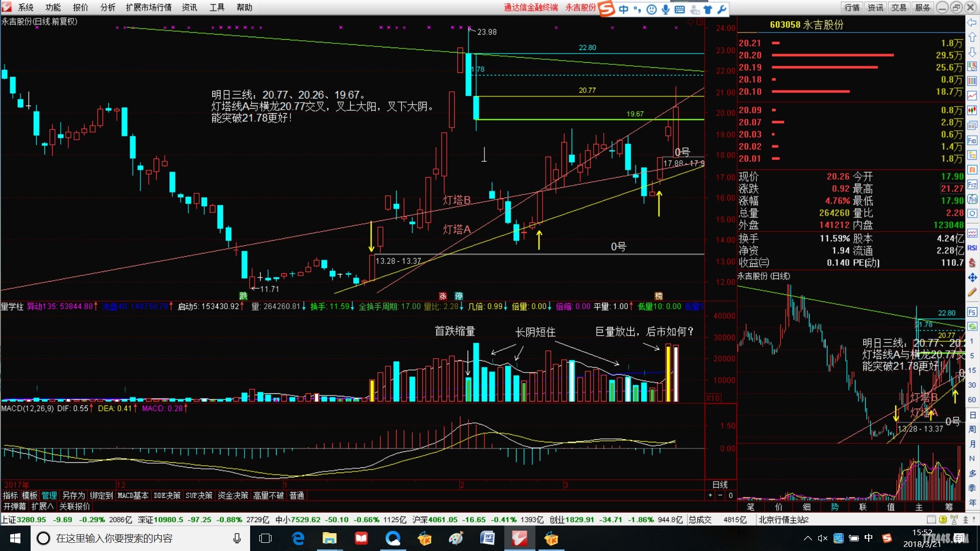The image size is (980, 551).
Task: Open the f(x) formula icon
Action: click(972, 199)
